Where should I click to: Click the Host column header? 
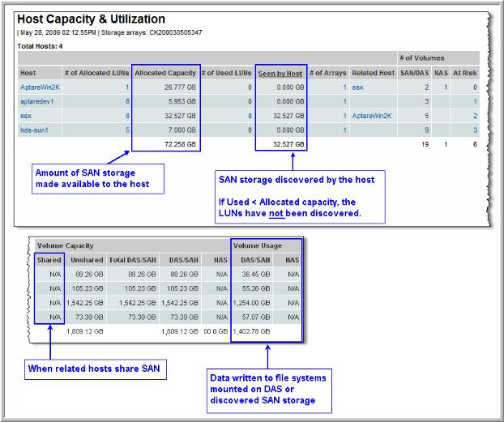(x=28, y=73)
